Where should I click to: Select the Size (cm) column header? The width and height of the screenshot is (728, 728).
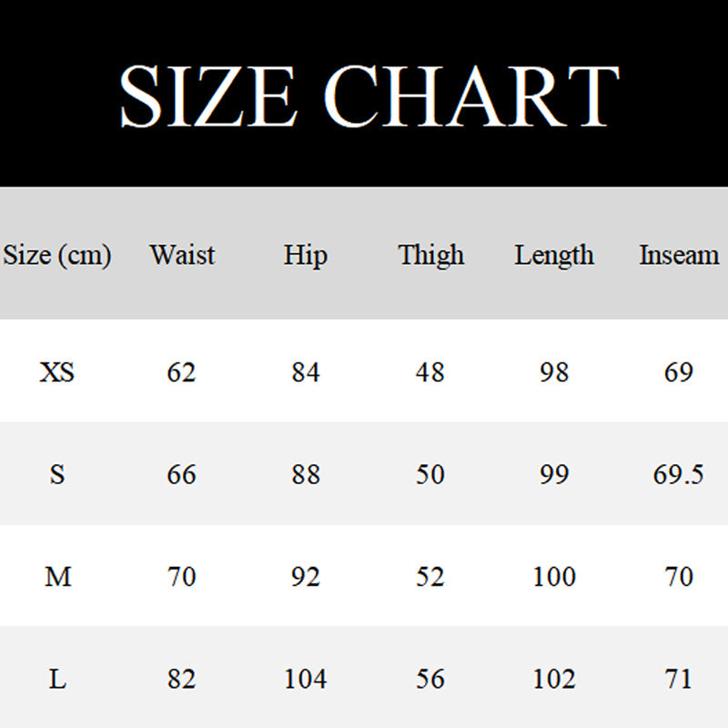pyautogui.click(x=57, y=255)
